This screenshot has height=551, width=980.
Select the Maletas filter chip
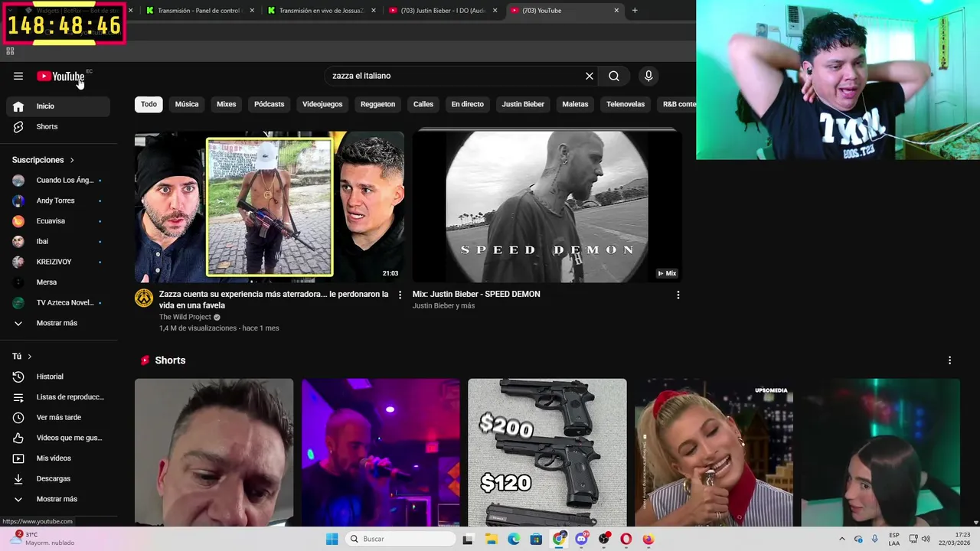[x=575, y=104]
